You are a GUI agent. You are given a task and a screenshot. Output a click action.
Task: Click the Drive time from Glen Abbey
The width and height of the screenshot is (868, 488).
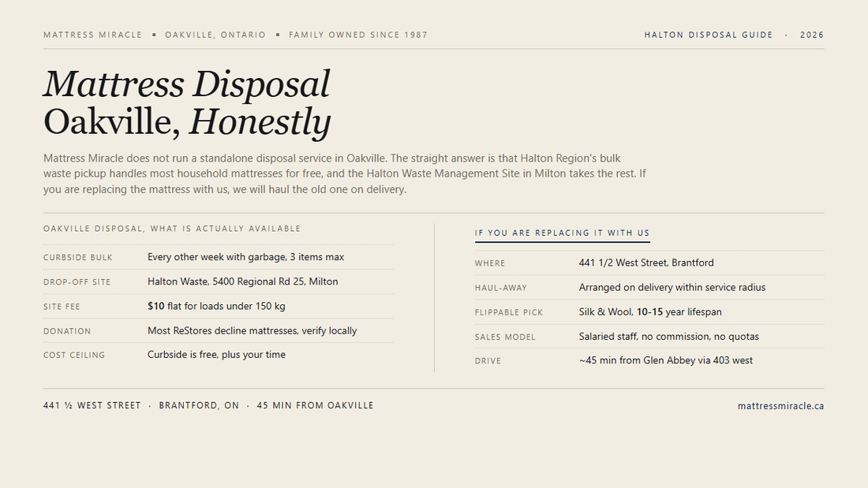click(x=665, y=361)
